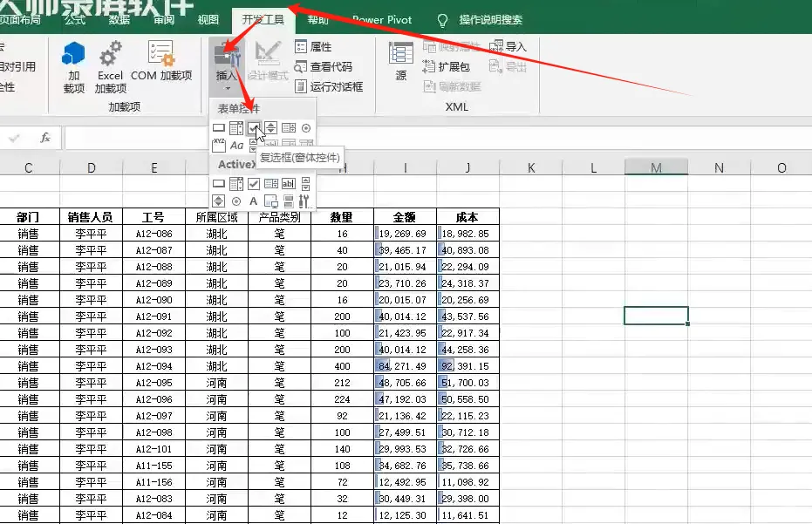Image resolution: width=812 pixels, height=524 pixels.
Task: Open the Power Pivot tab
Action: tap(382, 20)
